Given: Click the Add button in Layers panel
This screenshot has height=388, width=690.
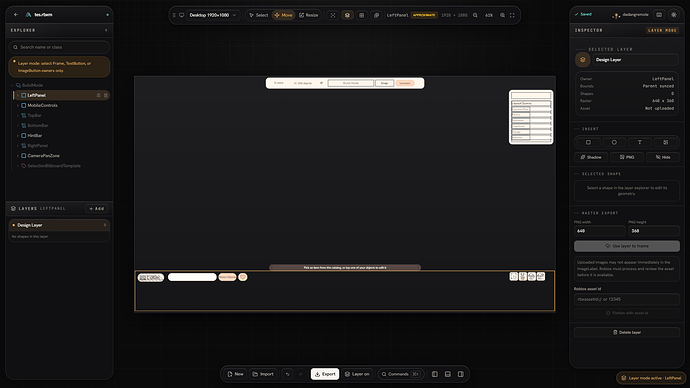Looking at the screenshot, I should point(97,209).
